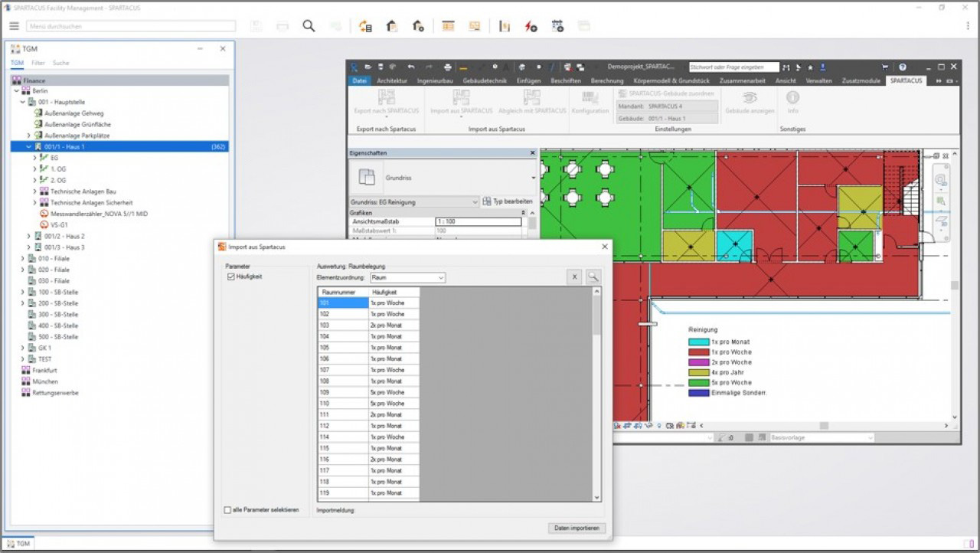
Task: Open the hamburger menu in SPARTACUS toolbar
Action: (14, 26)
